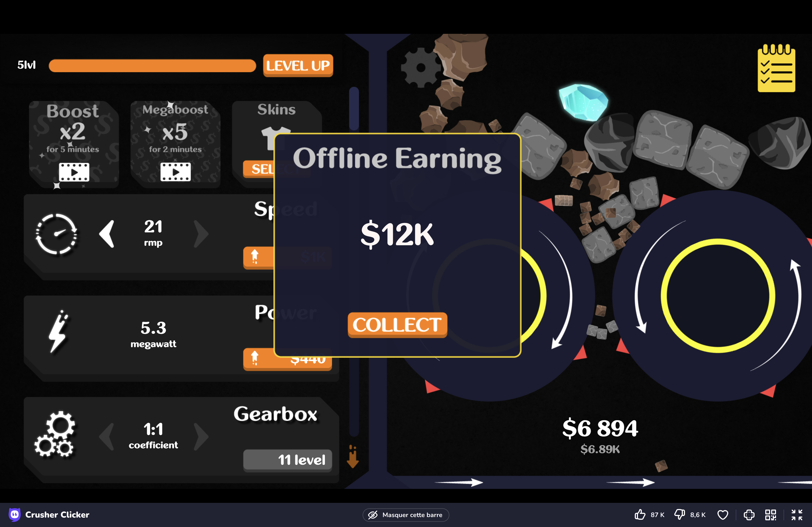Click the orange level progress bar

[152, 65]
